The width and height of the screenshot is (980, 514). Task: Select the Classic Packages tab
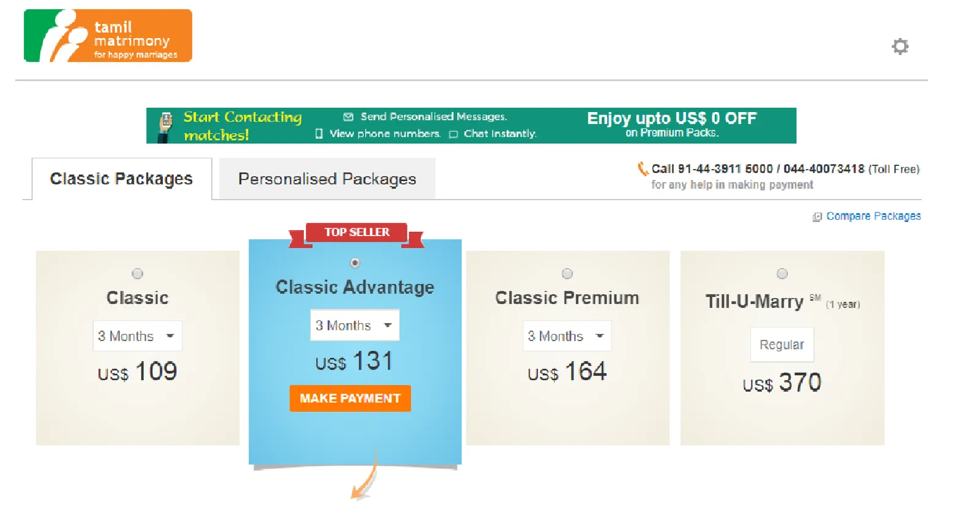click(x=121, y=179)
